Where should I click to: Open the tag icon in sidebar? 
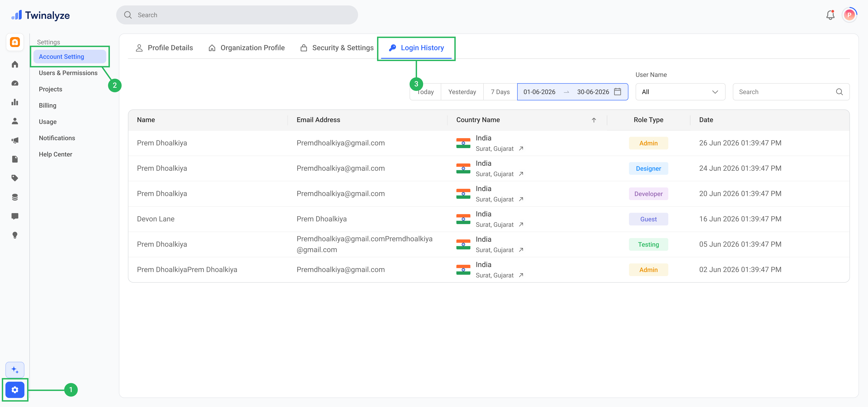pyautogui.click(x=15, y=178)
